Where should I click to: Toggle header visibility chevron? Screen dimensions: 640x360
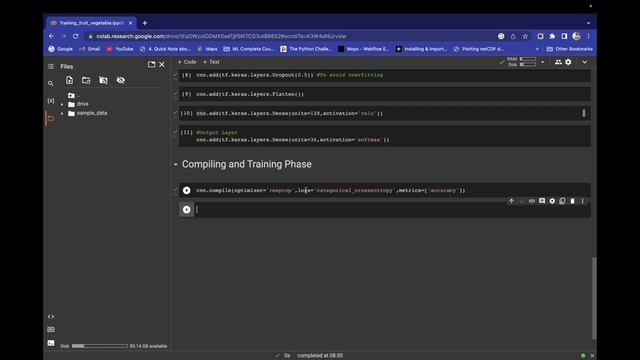(584, 62)
